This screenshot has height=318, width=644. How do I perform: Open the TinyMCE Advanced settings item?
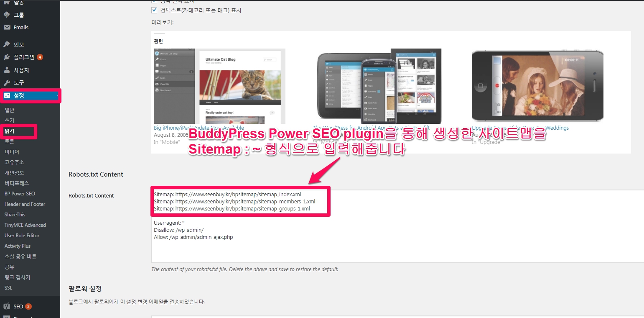click(25, 225)
